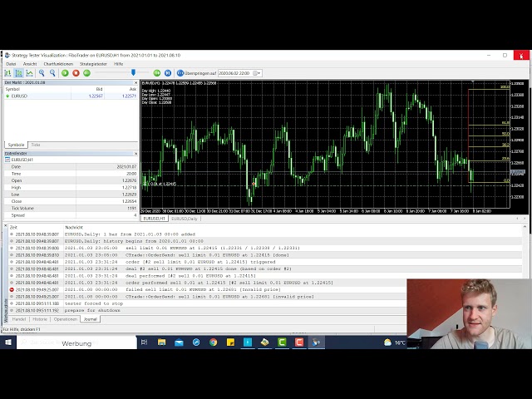
Task: Switch to the Historie tab
Action: tap(40, 319)
